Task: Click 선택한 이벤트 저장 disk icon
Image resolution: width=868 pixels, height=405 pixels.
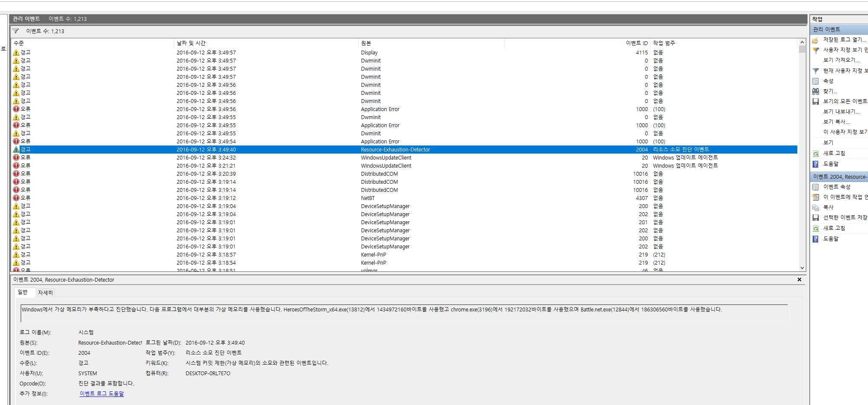Action: [x=816, y=217]
